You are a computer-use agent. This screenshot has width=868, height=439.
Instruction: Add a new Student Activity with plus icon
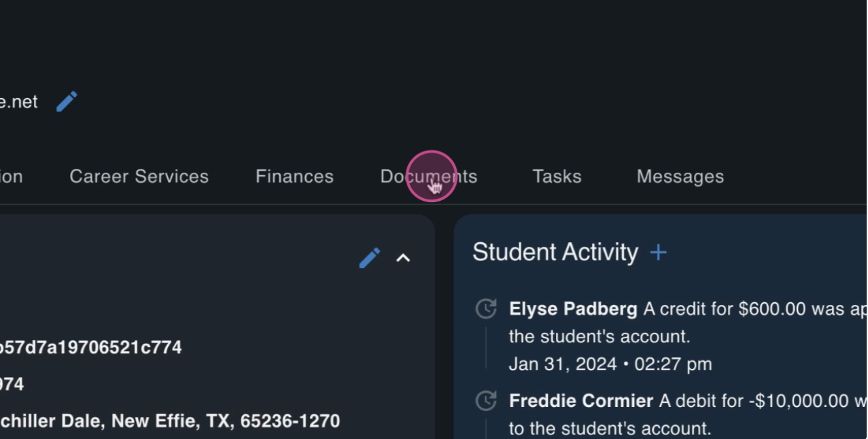[x=658, y=252]
